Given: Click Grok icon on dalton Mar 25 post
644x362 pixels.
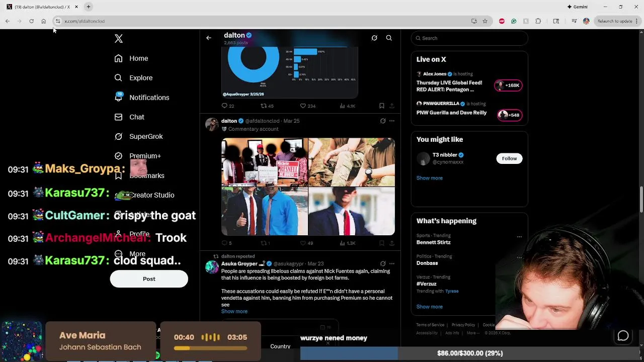Looking at the screenshot, I should pos(383,121).
